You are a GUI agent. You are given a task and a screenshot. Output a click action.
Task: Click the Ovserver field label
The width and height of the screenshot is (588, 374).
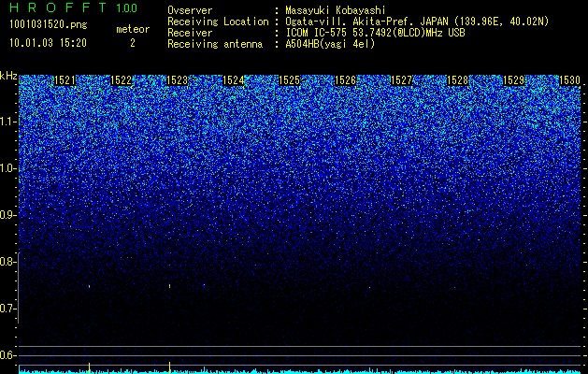point(190,10)
